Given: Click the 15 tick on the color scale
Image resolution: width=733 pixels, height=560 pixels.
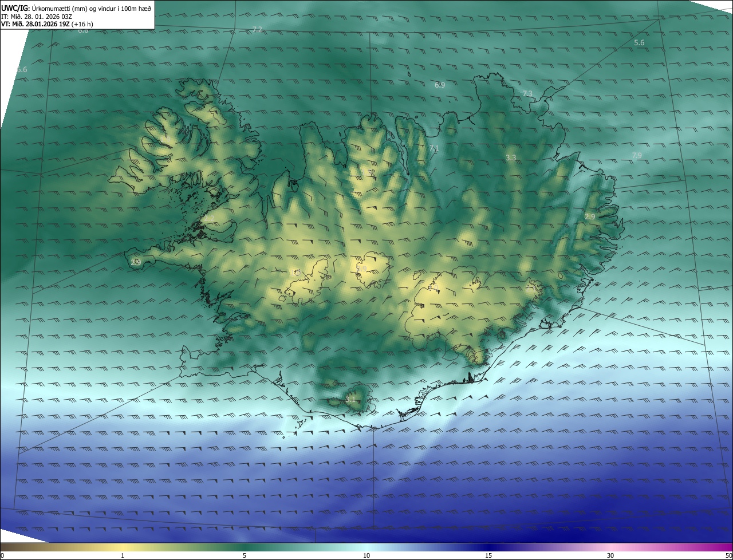Looking at the screenshot, I should pos(488,555).
